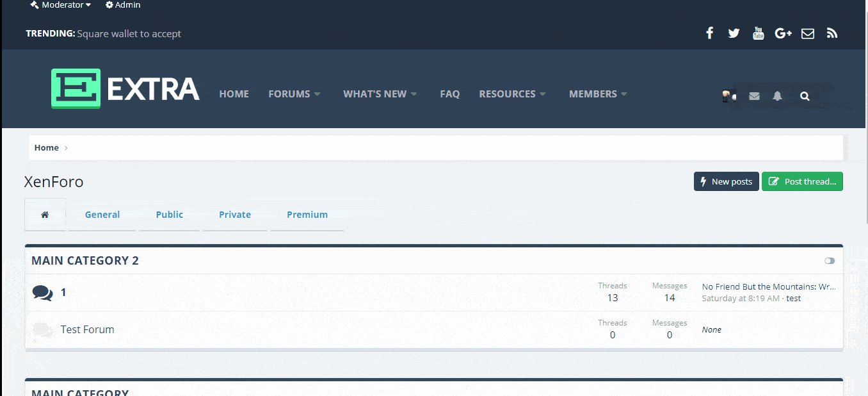Open the What's New dropdown
This screenshot has height=396, width=868.
pyautogui.click(x=380, y=94)
